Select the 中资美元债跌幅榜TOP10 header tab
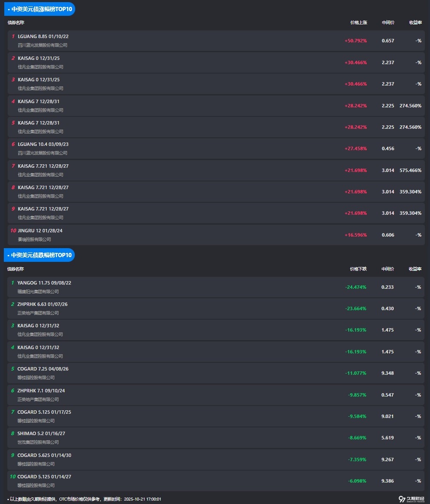This screenshot has width=430, height=504. (39, 255)
